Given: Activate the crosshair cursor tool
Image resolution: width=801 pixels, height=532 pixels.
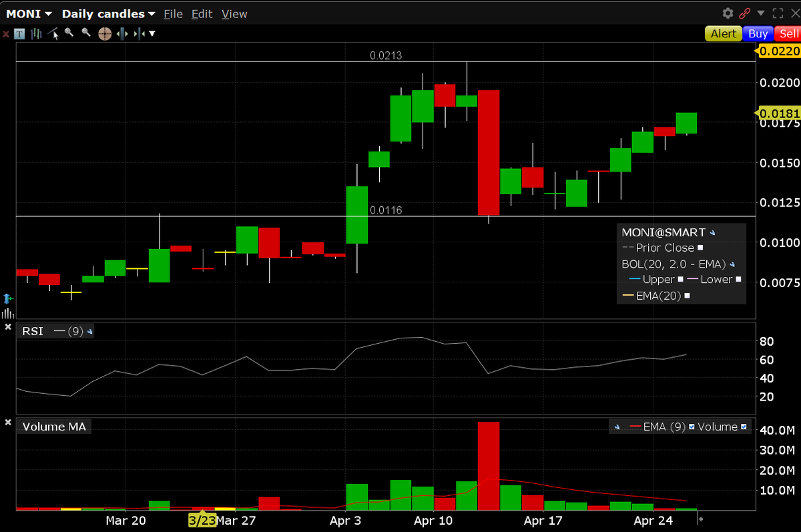Looking at the screenshot, I should [x=105, y=33].
